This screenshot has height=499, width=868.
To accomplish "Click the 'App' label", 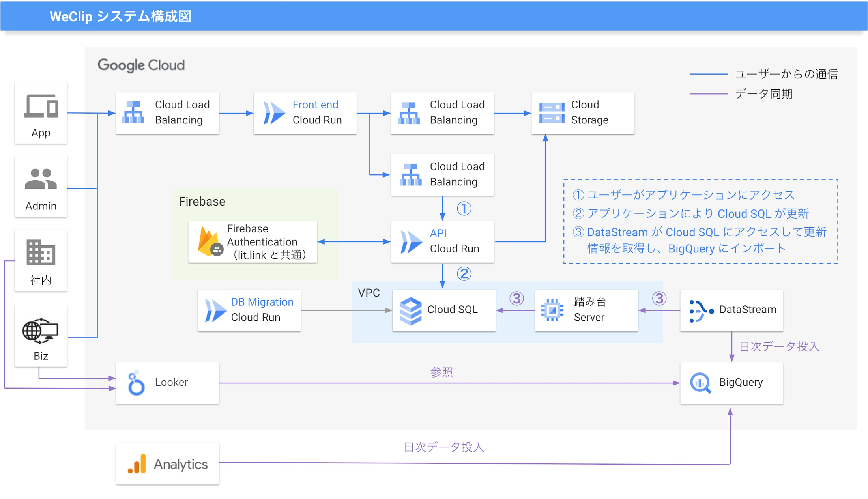I will coord(41,133).
